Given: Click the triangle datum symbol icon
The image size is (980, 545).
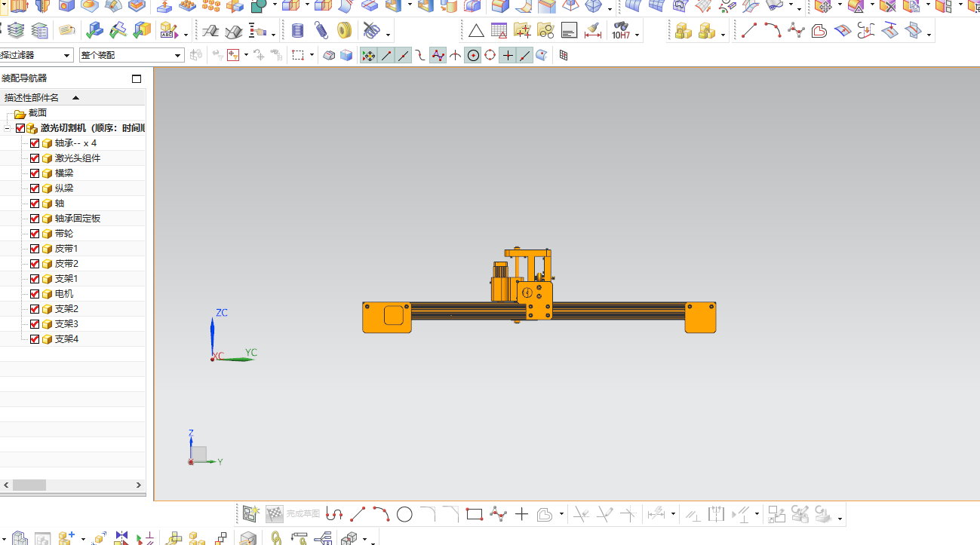Looking at the screenshot, I should 476,31.
